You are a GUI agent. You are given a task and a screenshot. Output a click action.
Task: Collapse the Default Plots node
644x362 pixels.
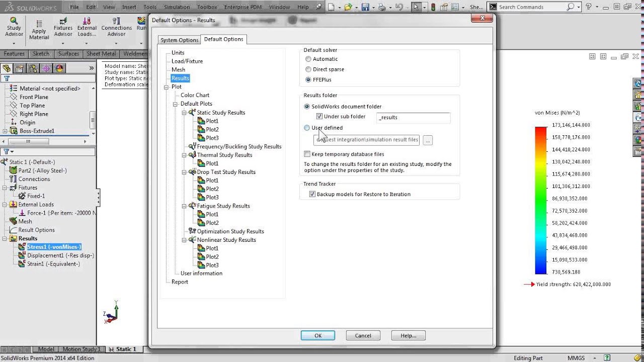(x=176, y=104)
